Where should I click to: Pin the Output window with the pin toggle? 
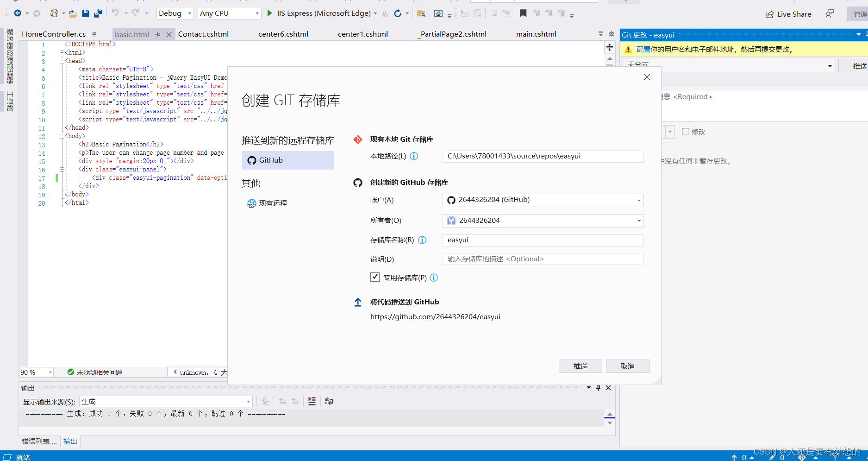coord(598,387)
